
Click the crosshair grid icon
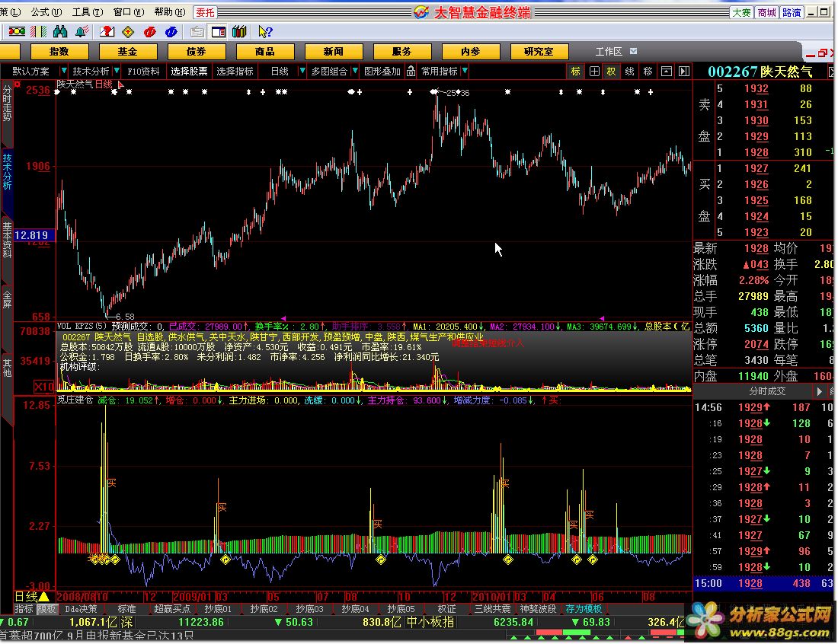pos(593,71)
